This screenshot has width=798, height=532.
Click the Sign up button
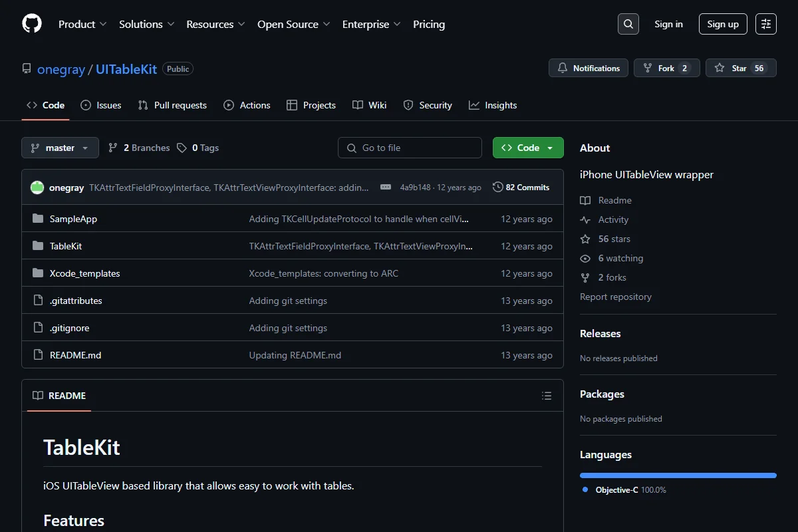click(x=723, y=24)
